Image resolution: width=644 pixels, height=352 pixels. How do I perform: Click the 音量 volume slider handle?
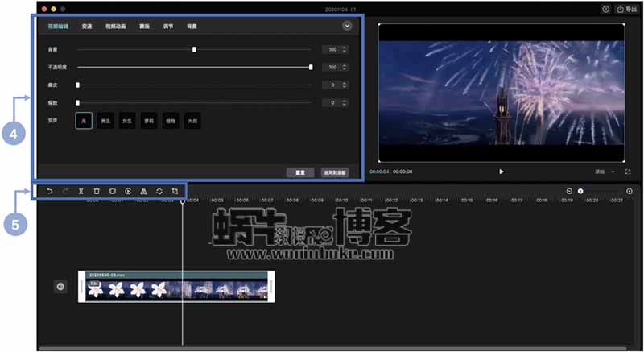194,49
